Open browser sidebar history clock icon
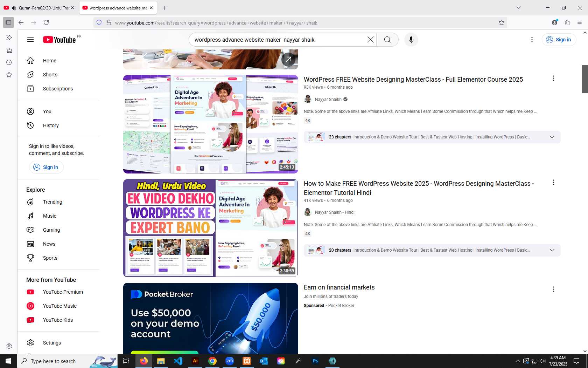Screen dimensions: 588x368 click(9, 62)
